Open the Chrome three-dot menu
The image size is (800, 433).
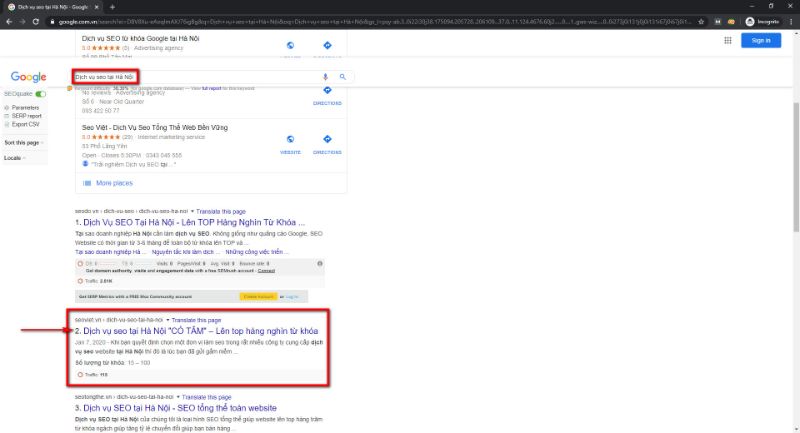click(792, 21)
